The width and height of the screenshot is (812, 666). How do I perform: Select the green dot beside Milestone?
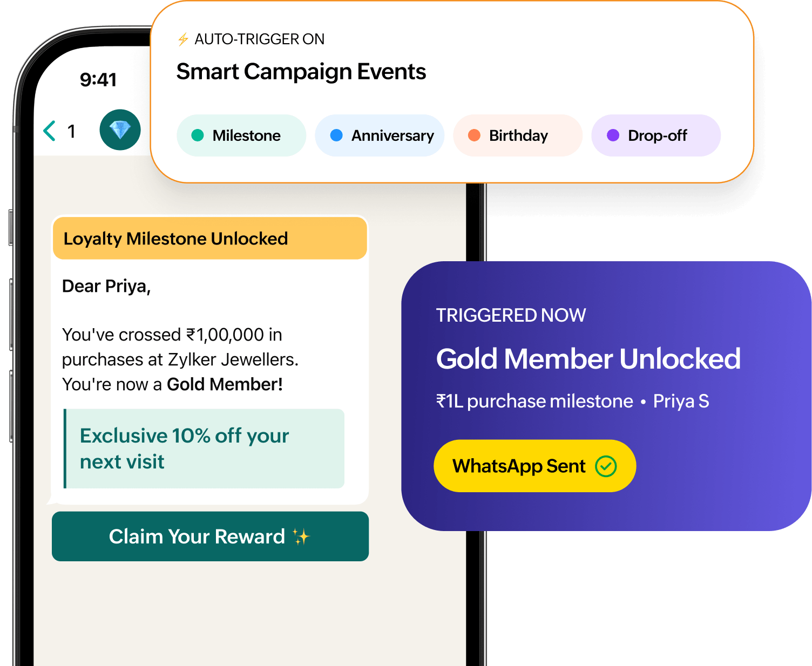pos(198,135)
